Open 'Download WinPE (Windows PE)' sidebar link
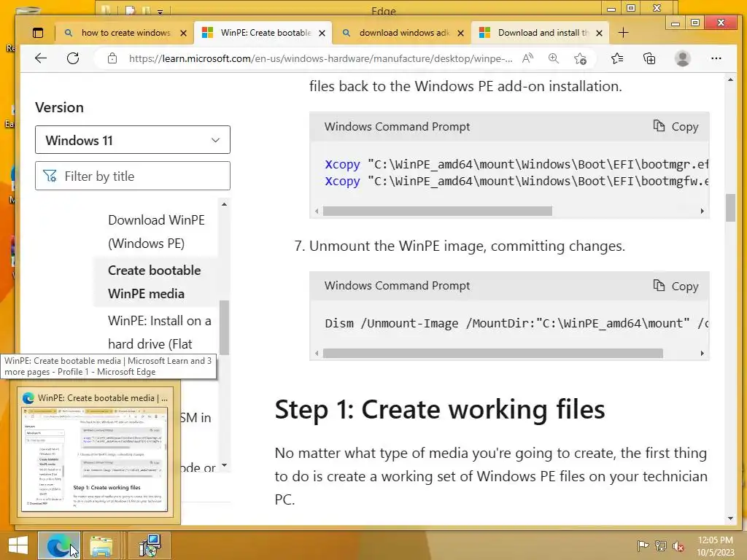Viewport: 747px width, 560px height. tap(156, 231)
